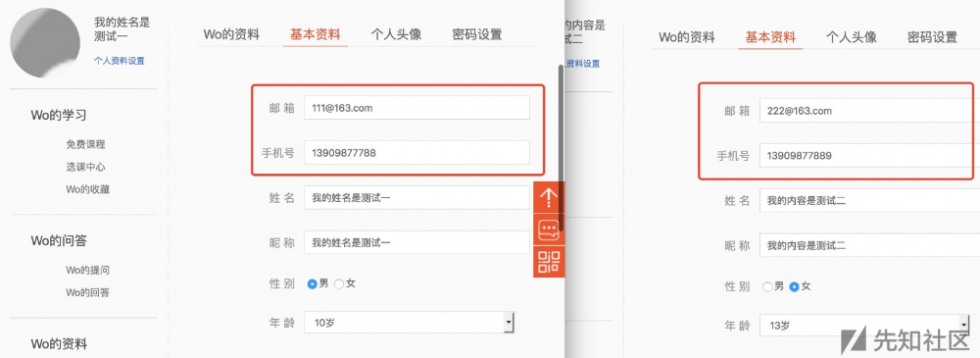Click 姓名 field with 我的姓名是测试一

point(416,198)
